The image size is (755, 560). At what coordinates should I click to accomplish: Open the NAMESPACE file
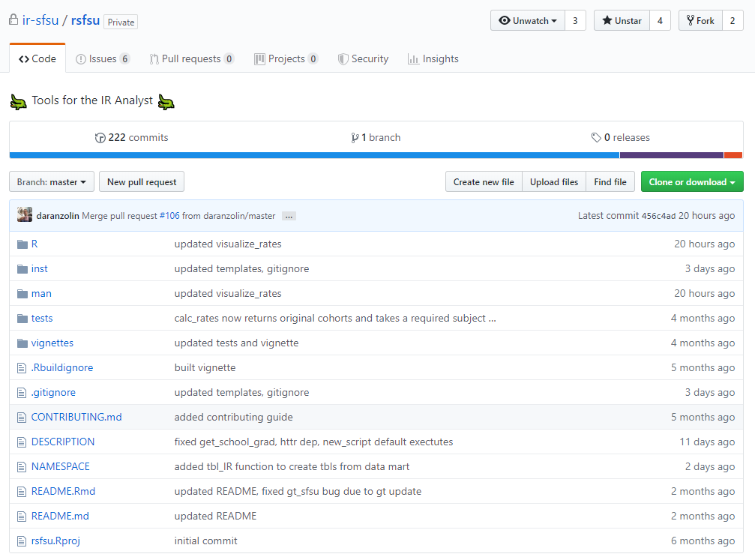(60, 466)
